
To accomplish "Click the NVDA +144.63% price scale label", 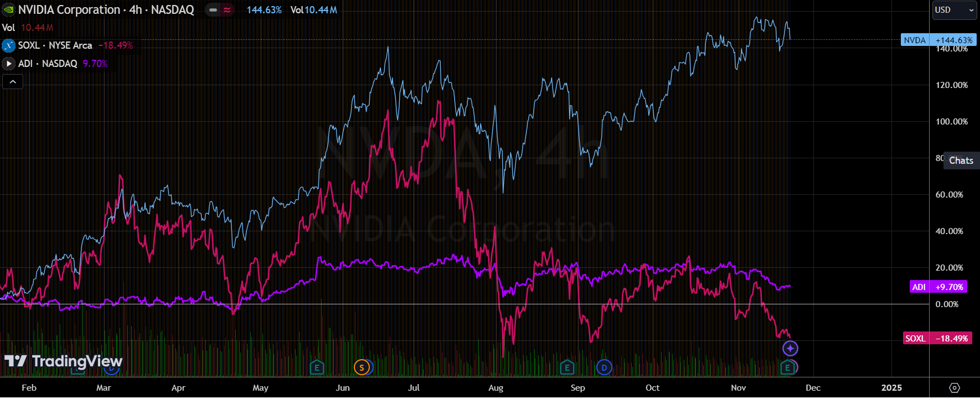I will pyautogui.click(x=938, y=40).
